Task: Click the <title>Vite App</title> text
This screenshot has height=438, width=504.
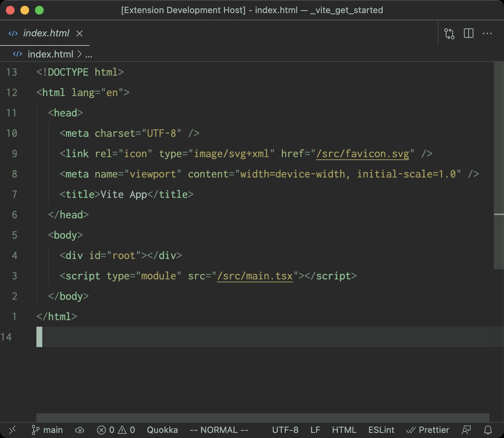Action: (127, 194)
